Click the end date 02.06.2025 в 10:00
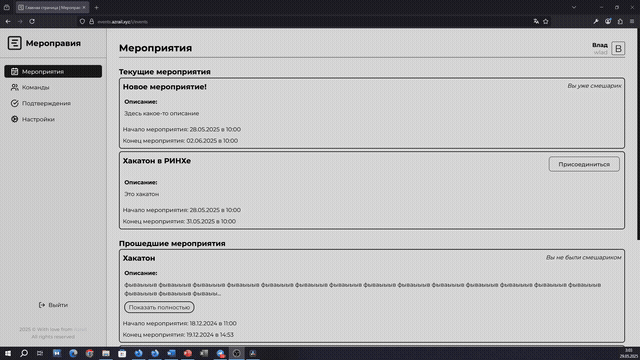 (212, 140)
